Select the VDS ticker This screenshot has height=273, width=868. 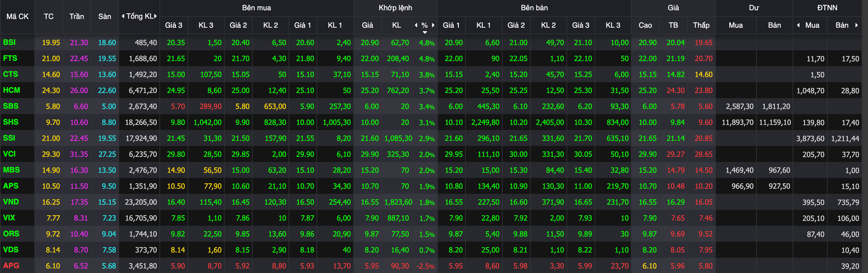coord(11,250)
